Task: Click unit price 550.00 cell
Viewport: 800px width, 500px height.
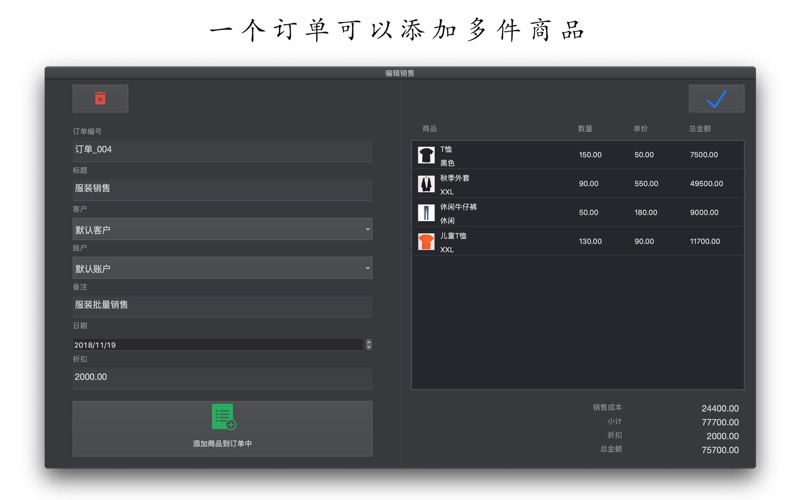Action: click(x=646, y=184)
